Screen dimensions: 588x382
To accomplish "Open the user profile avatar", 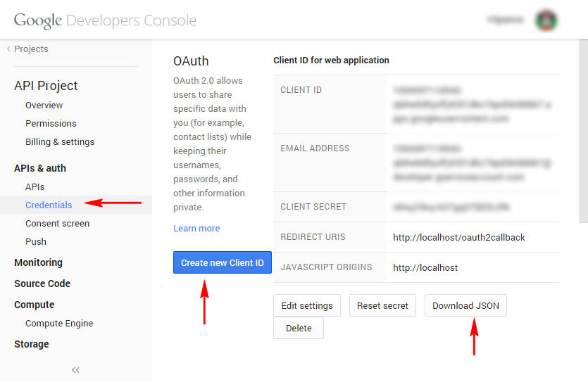I will (546, 20).
